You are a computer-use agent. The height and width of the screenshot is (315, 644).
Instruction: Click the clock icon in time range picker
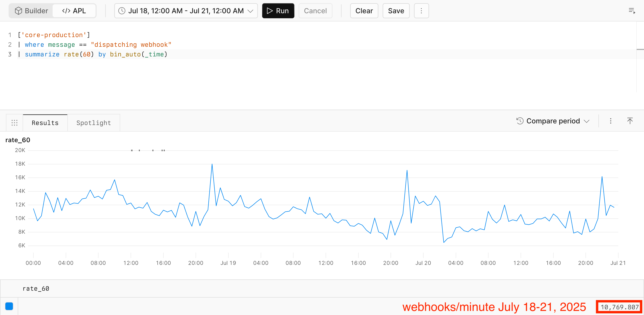(122, 11)
